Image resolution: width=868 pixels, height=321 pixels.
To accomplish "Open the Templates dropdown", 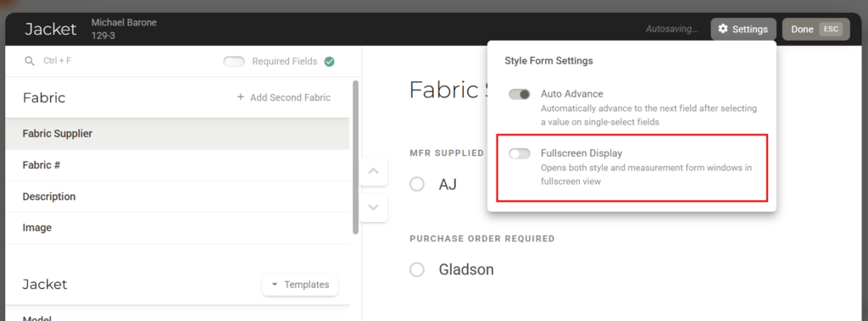I will click(300, 285).
